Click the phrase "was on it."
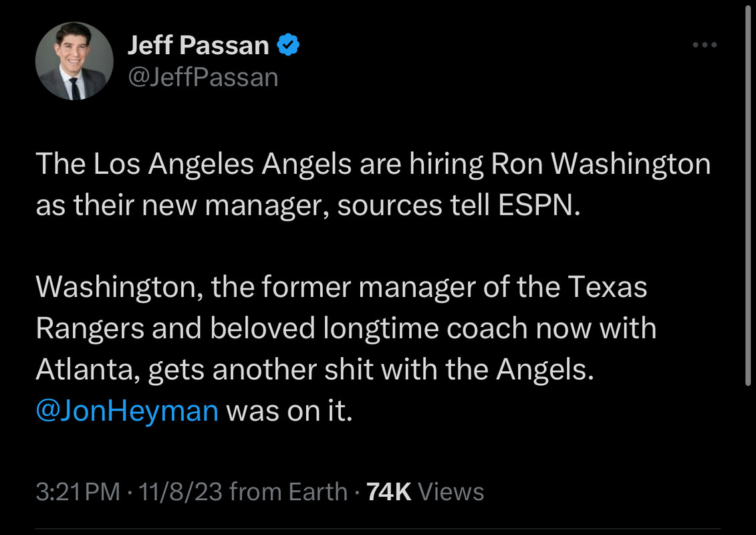The image size is (756, 535). [x=289, y=410]
